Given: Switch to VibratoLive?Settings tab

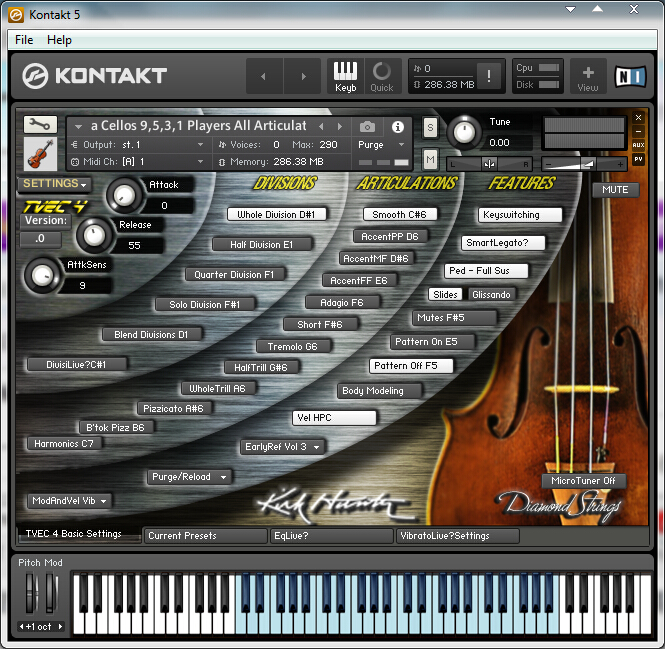Looking at the screenshot, I should (458, 536).
